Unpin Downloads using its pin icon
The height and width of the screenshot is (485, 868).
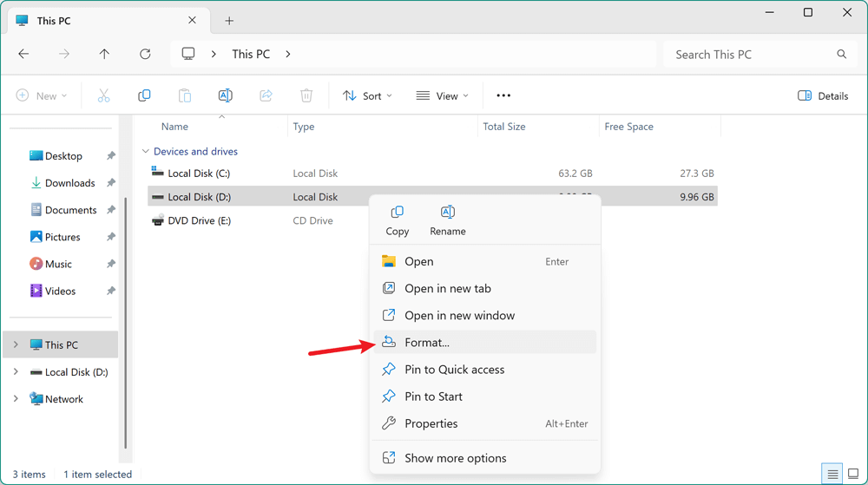[111, 182]
